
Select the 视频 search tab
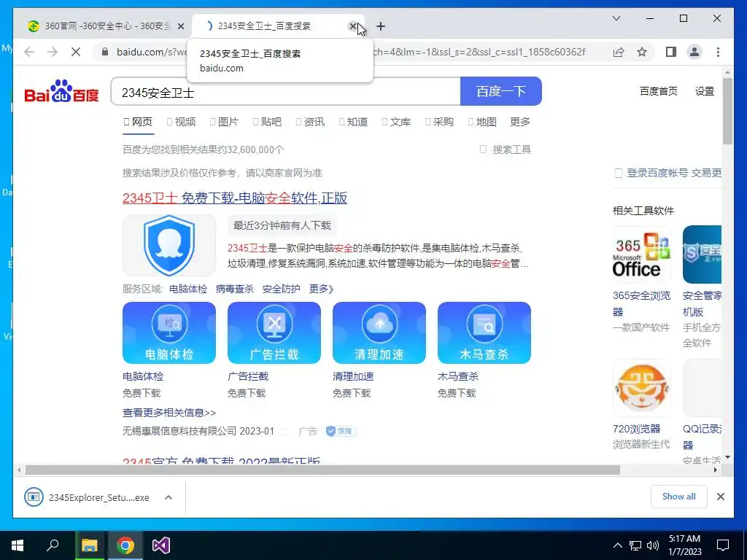point(181,122)
